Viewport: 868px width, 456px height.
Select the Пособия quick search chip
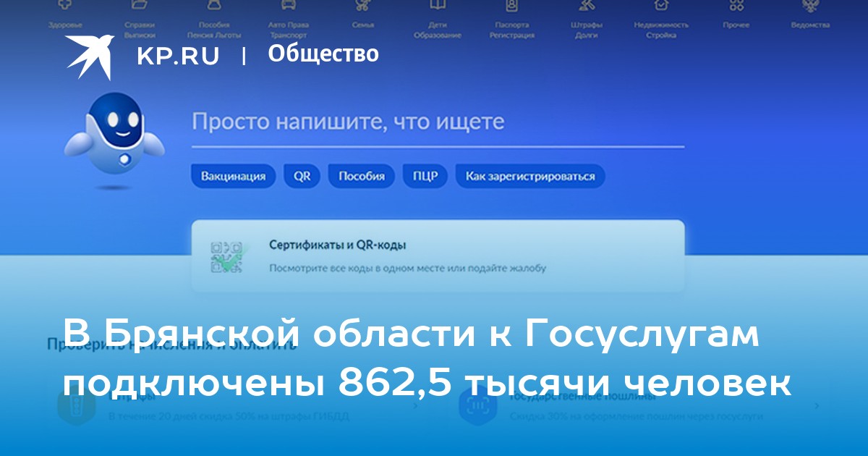[x=362, y=176]
